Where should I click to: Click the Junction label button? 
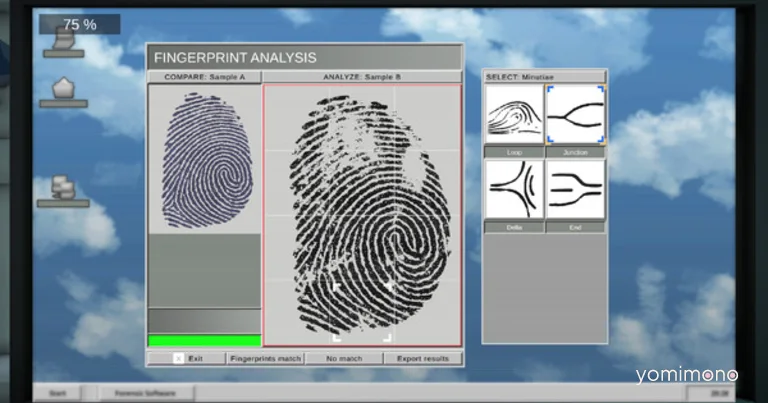click(575, 152)
